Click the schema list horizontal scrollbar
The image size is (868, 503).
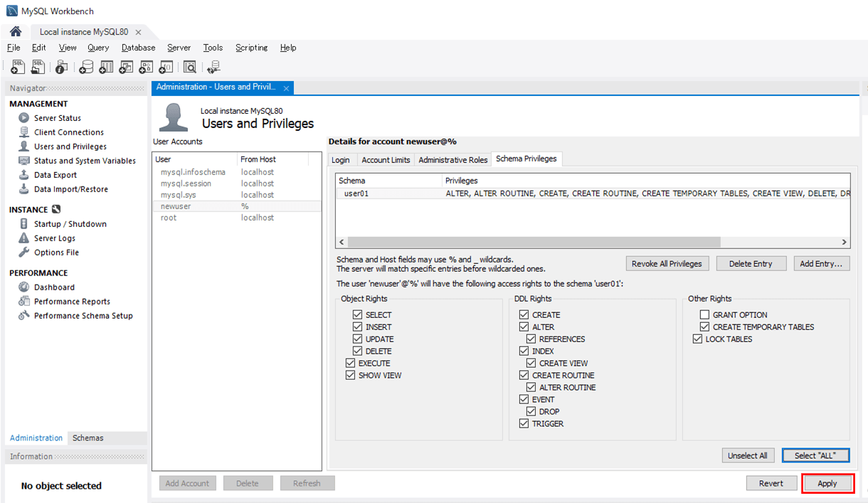(x=534, y=242)
